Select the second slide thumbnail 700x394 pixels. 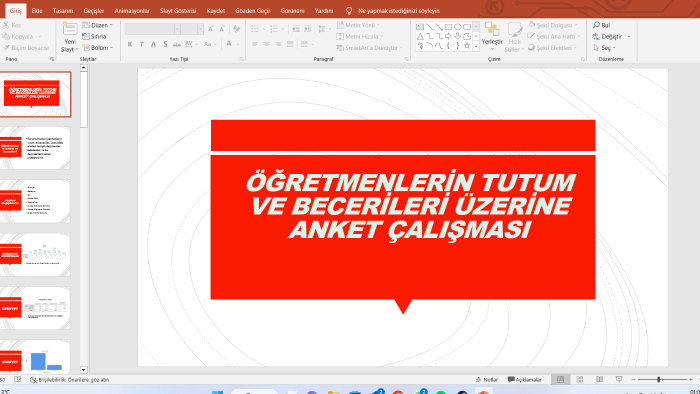coord(35,148)
